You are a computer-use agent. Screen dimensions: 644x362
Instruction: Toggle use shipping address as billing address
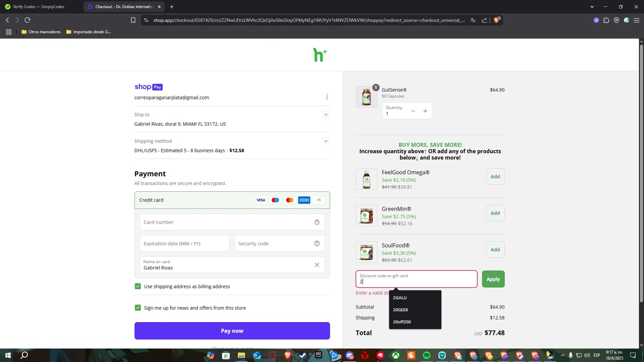138,287
